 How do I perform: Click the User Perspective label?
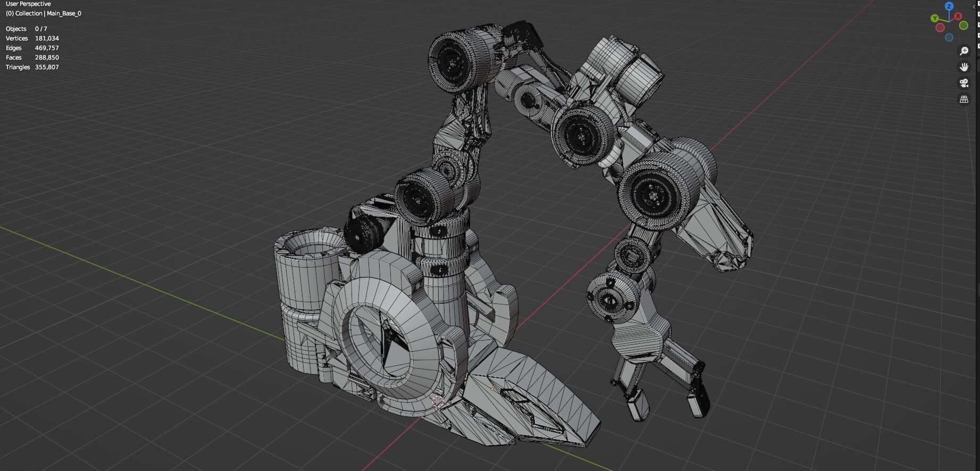point(28,4)
